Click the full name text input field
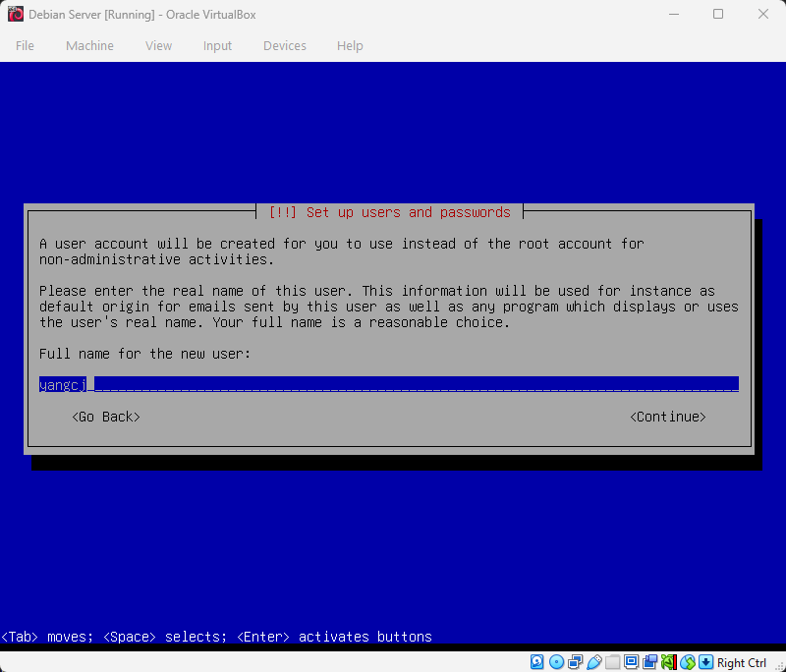 pos(388,384)
